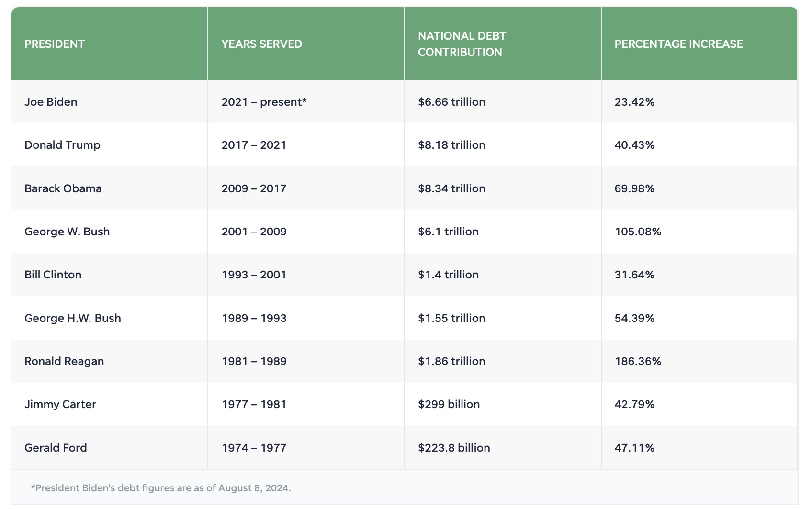The width and height of the screenshot is (812, 509).
Task: Select the $299 billion debt cell
Action: tap(449, 404)
